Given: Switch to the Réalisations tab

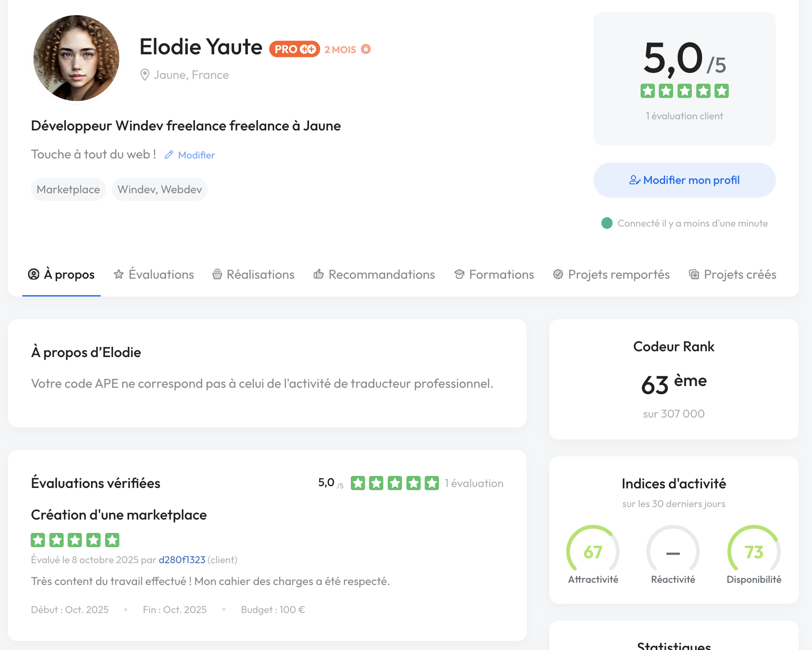Looking at the screenshot, I should coord(253,274).
